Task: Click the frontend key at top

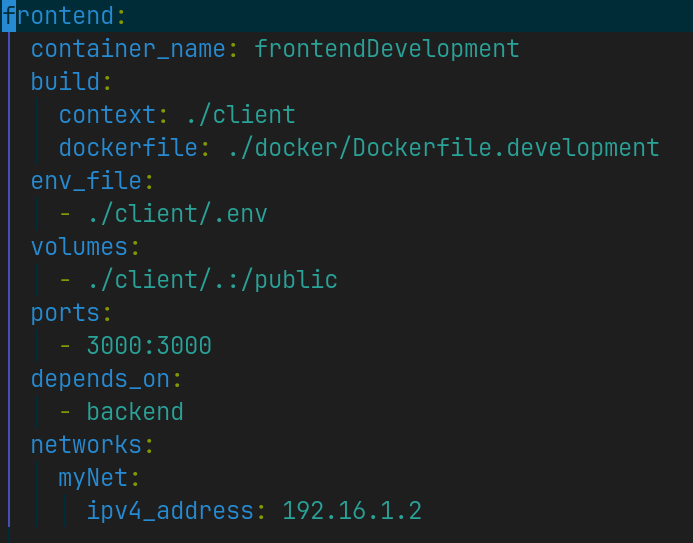Action: pyautogui.click(x=58, y=16)
